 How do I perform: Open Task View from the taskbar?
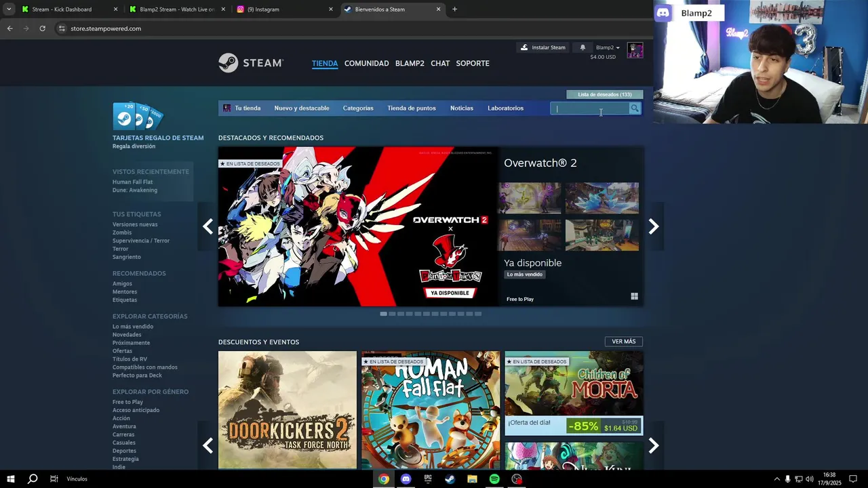[54, 479]
